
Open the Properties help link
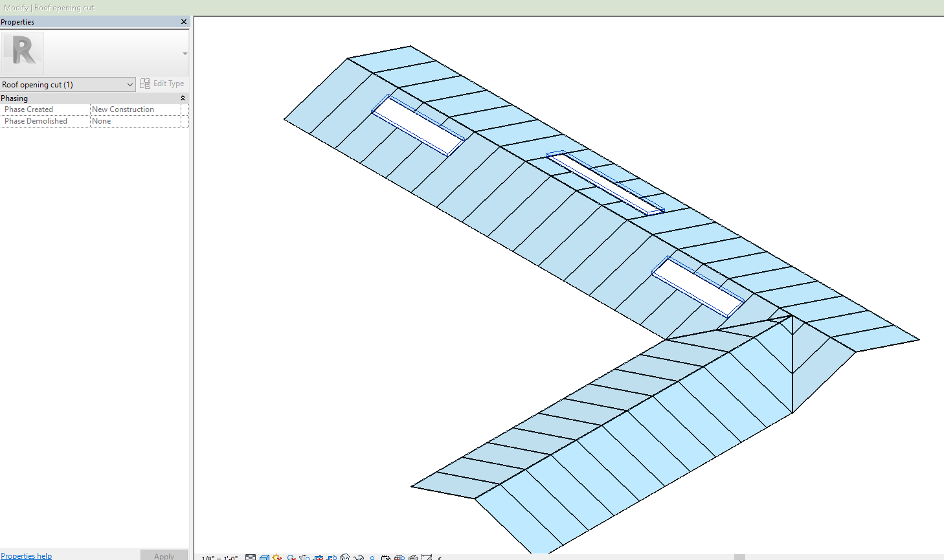27,555
